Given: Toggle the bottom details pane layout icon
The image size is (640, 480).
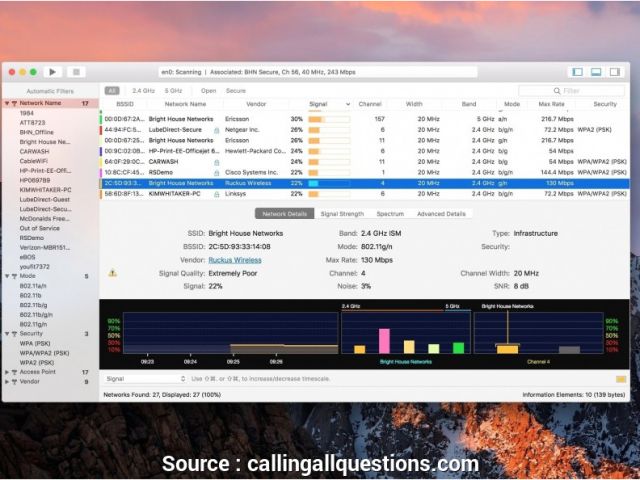Looking at the screenshot, I should [x=595, y=72].
